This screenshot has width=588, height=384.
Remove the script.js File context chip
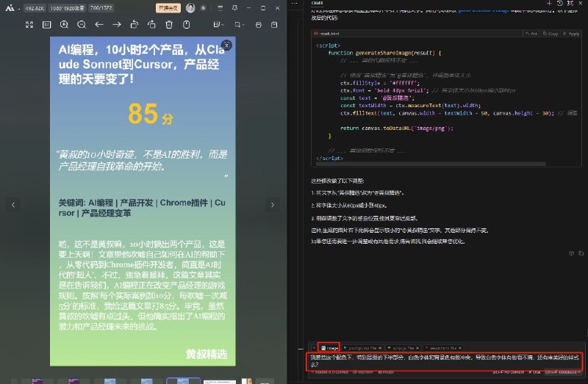417,348
